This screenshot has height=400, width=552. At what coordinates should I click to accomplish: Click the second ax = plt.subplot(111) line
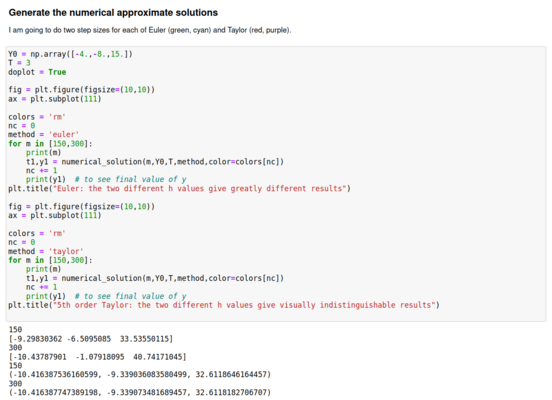[x=55, y=215]
